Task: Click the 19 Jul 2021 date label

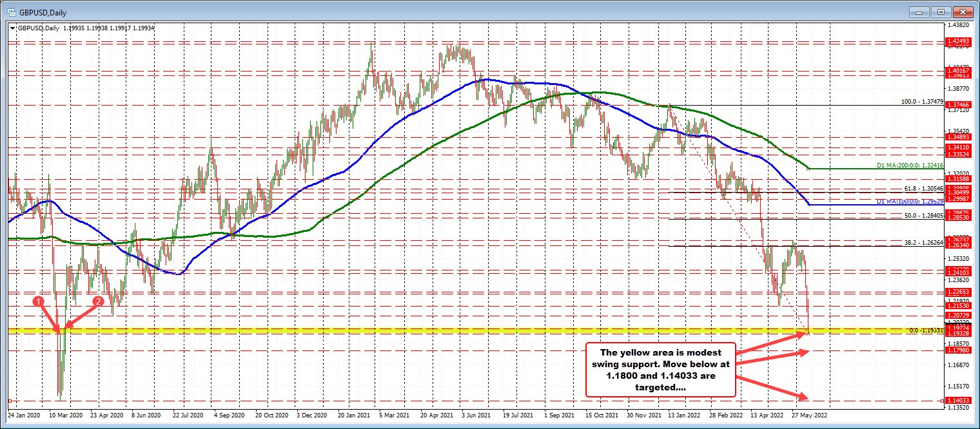Action: [x=518, y=416]
